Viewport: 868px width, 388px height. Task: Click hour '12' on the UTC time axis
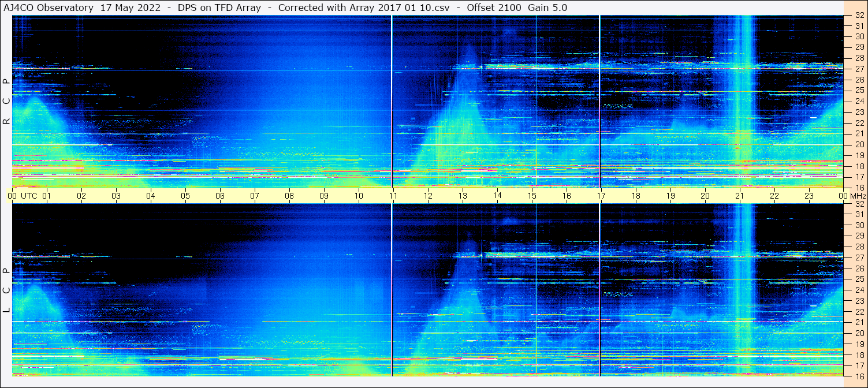coord(428,196)
